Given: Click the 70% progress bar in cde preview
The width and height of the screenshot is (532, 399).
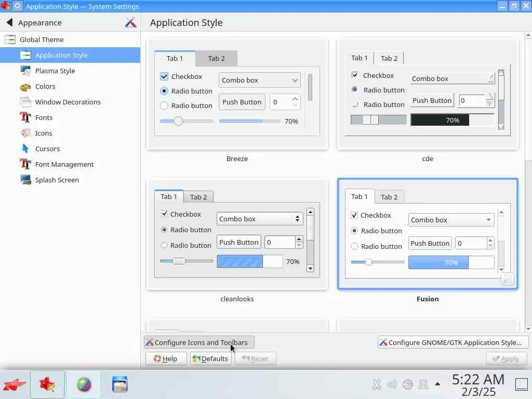Looking at the screenshot, I should (453, 120).
